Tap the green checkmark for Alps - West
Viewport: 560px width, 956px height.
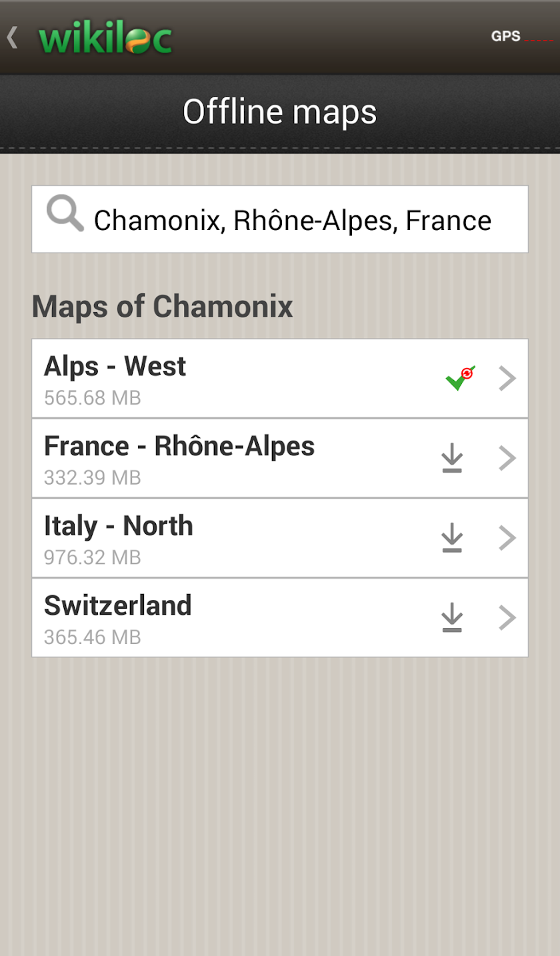click(x=460, y=378)
